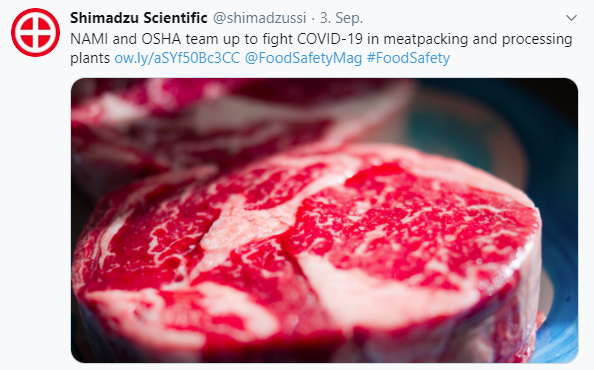Expand the tweet options chevron
Screen dimensions: 594x370
click(x=571, y=18)
